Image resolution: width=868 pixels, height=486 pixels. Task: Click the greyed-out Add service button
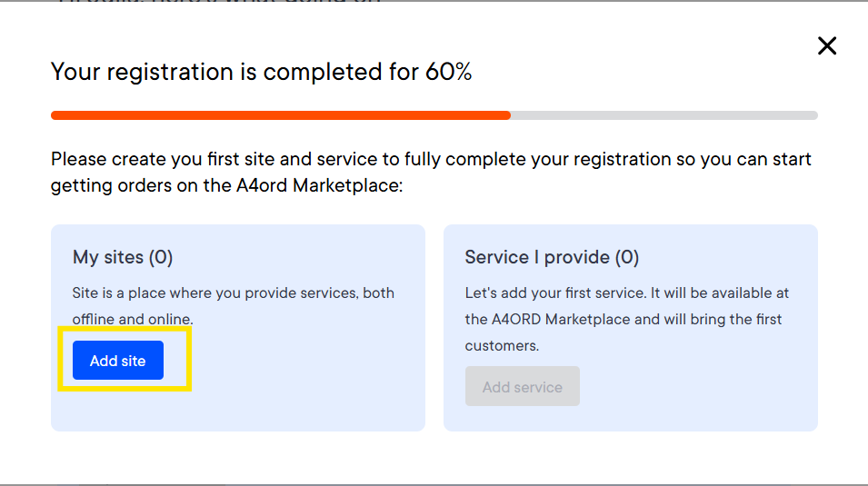pyautogui.click(x=522, y=386)
